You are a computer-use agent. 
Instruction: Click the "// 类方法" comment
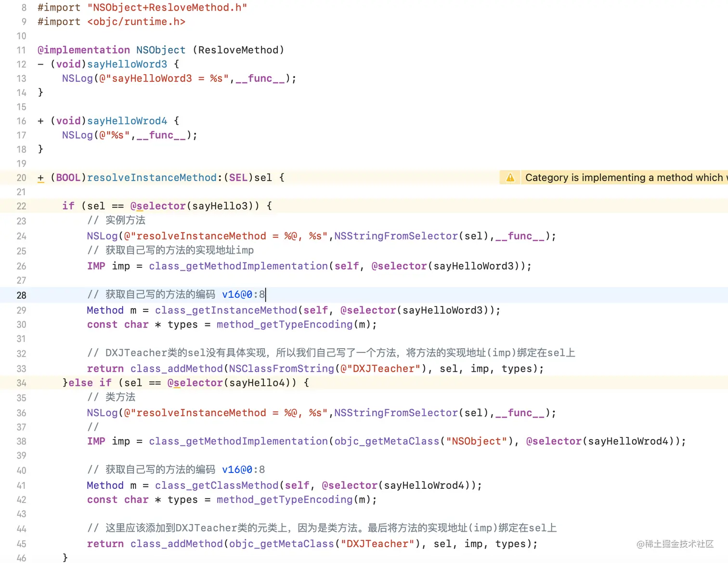click(x=111, y=397)
